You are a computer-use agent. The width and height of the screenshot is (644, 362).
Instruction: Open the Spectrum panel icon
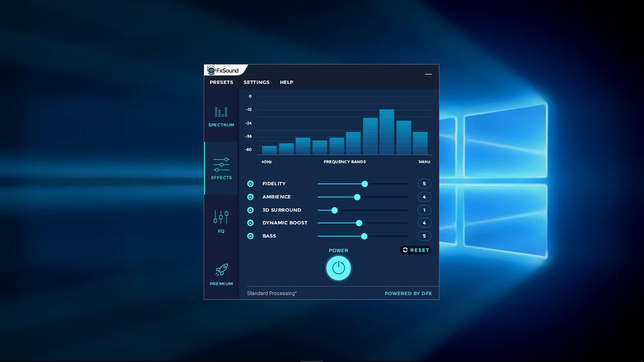221,112
